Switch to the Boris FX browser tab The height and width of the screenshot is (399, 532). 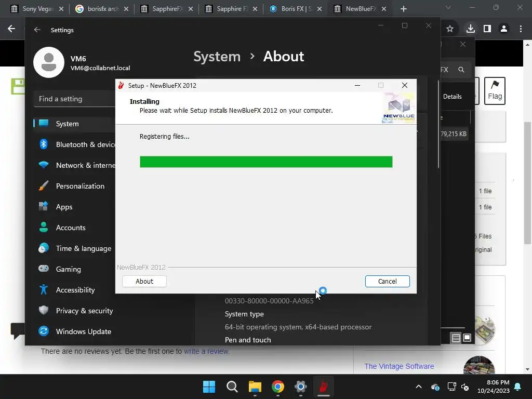pos(296,9)
